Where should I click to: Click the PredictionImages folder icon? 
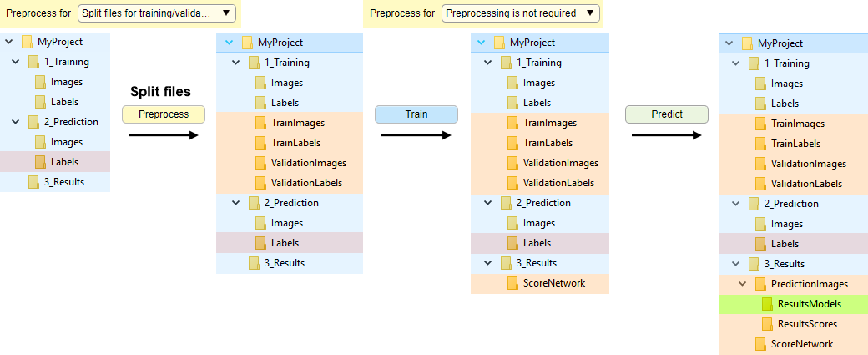[x=761, y=284]
